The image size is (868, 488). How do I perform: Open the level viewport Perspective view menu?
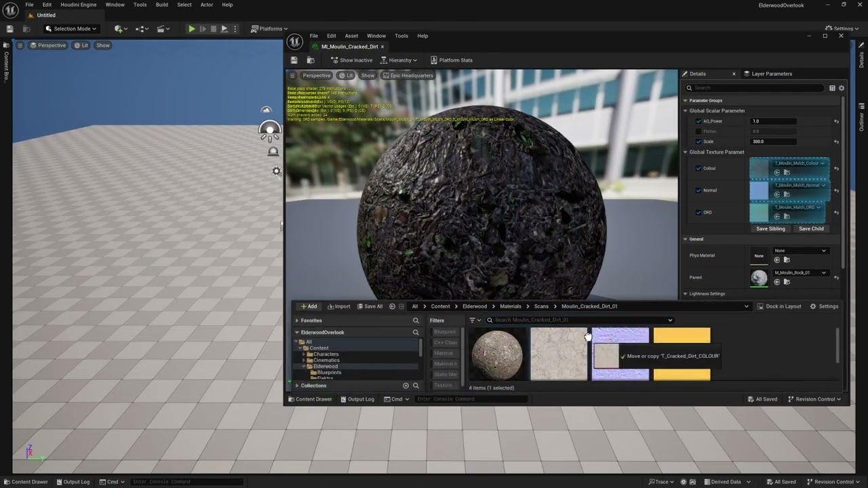click(48, 45)
